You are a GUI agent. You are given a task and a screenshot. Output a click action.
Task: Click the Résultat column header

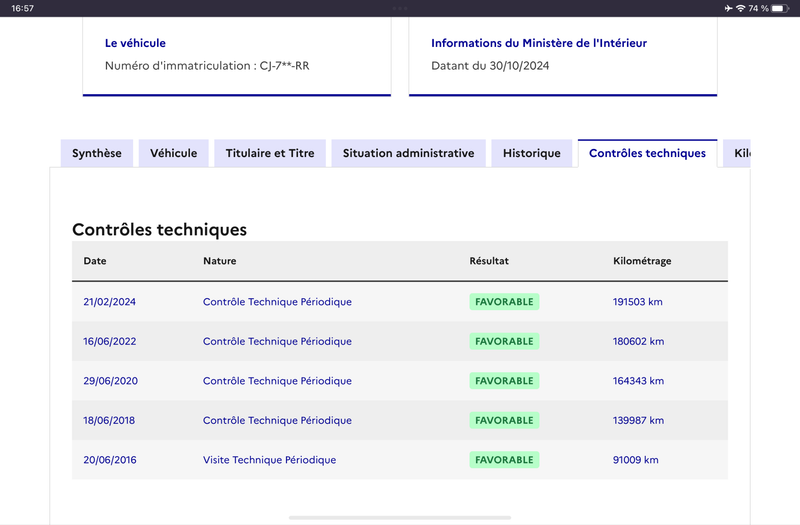489,261
